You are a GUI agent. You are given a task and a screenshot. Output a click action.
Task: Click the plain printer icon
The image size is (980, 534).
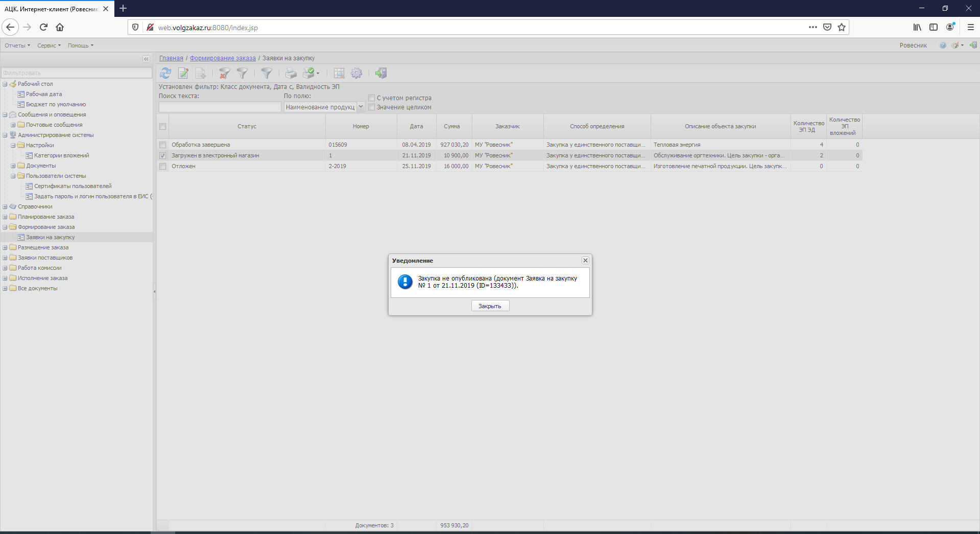(291, 74)
